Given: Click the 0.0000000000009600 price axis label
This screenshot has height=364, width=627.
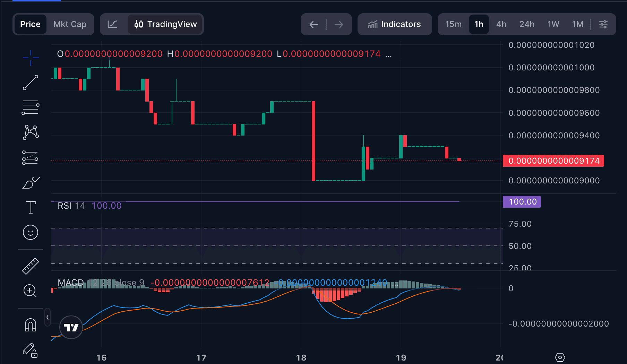Looking at the screenshot, I should [x=554, y=113].
